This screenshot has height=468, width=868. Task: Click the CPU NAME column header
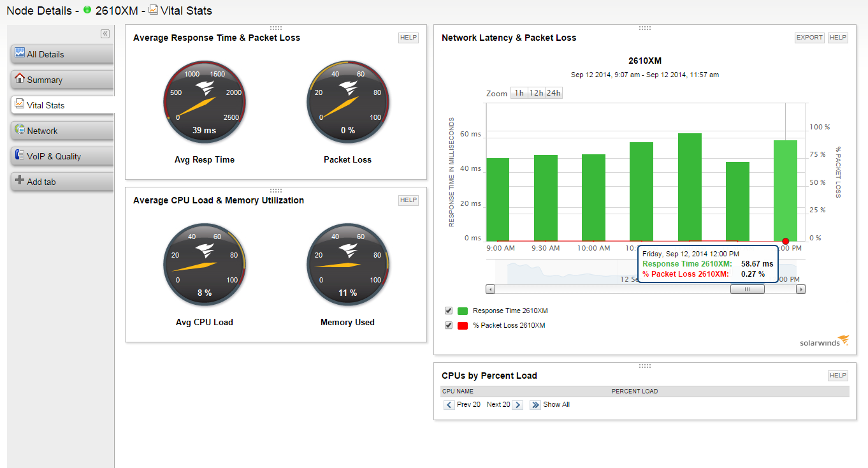tap(457, 391)
